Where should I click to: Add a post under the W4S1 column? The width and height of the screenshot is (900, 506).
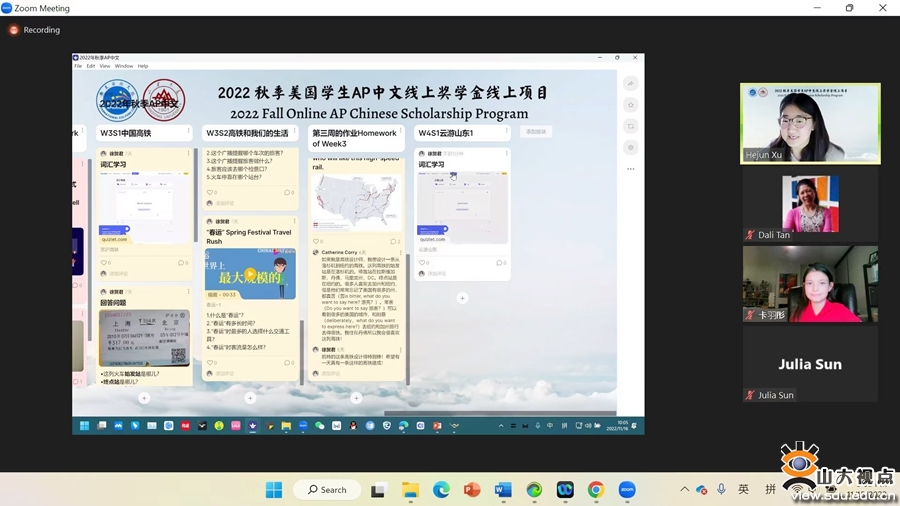[462, 298]
